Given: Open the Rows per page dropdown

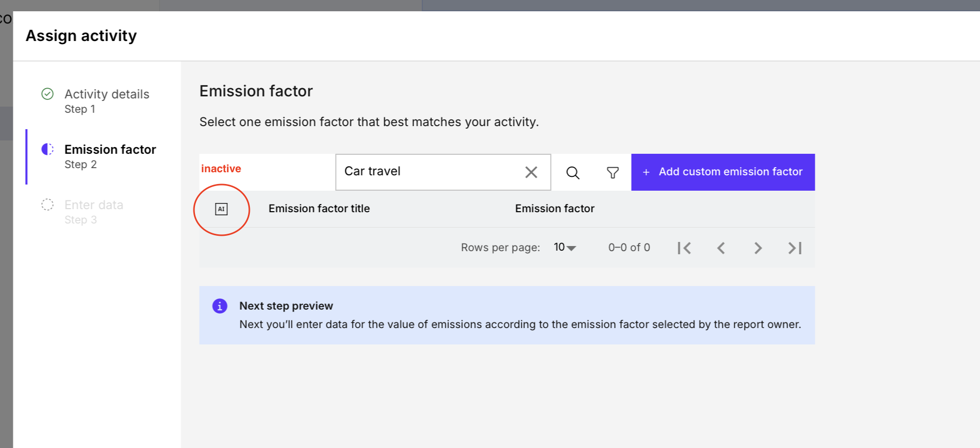Looking at the screenshot, I should [x=565, y=248].
